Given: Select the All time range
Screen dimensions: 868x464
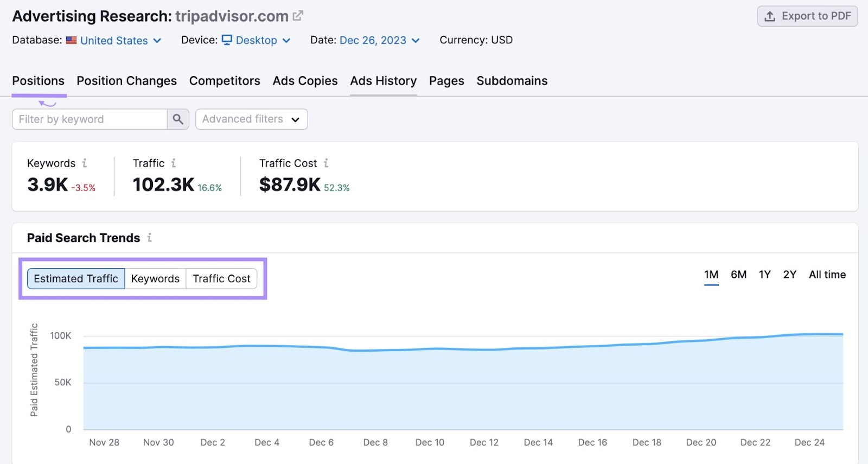Looking at the screenshot, I should (827, 275).
